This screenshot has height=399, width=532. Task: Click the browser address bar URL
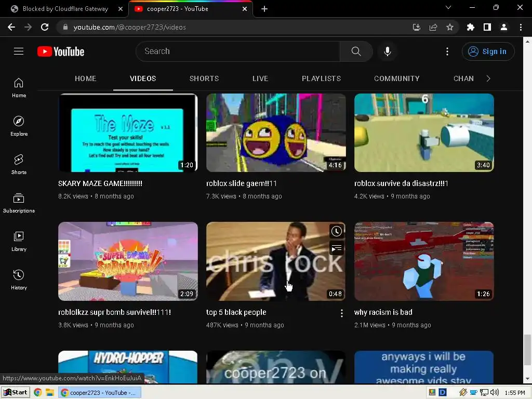129,27
